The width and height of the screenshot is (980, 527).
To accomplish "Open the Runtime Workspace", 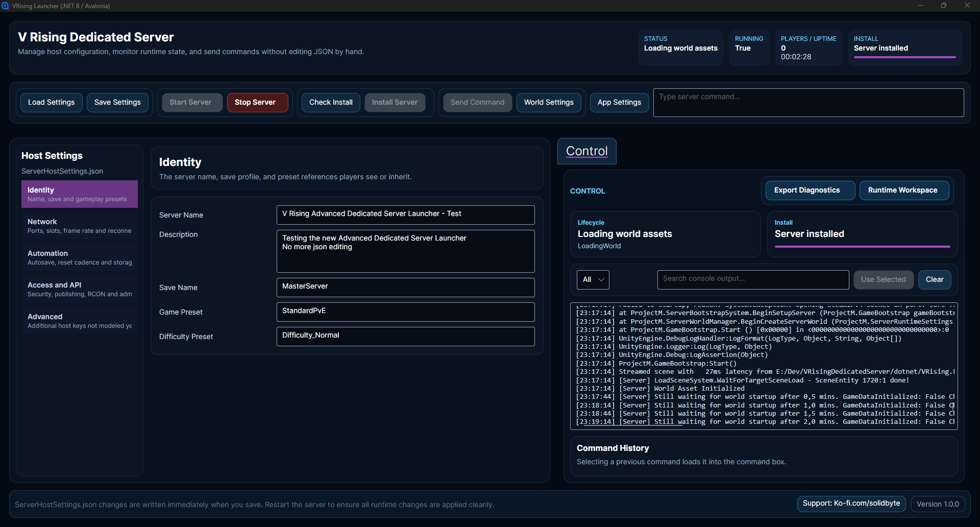I will point(904,190).
